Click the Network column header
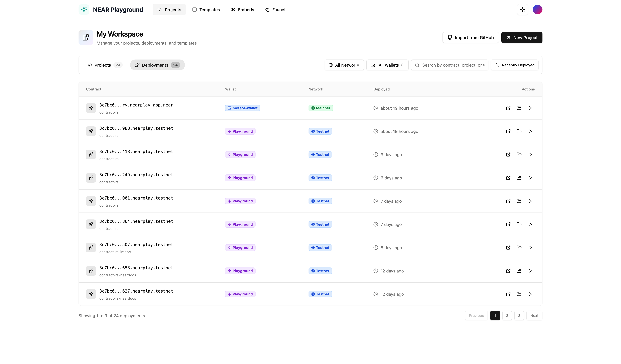Viewport: 621px width, 364px height. (316, 89)
